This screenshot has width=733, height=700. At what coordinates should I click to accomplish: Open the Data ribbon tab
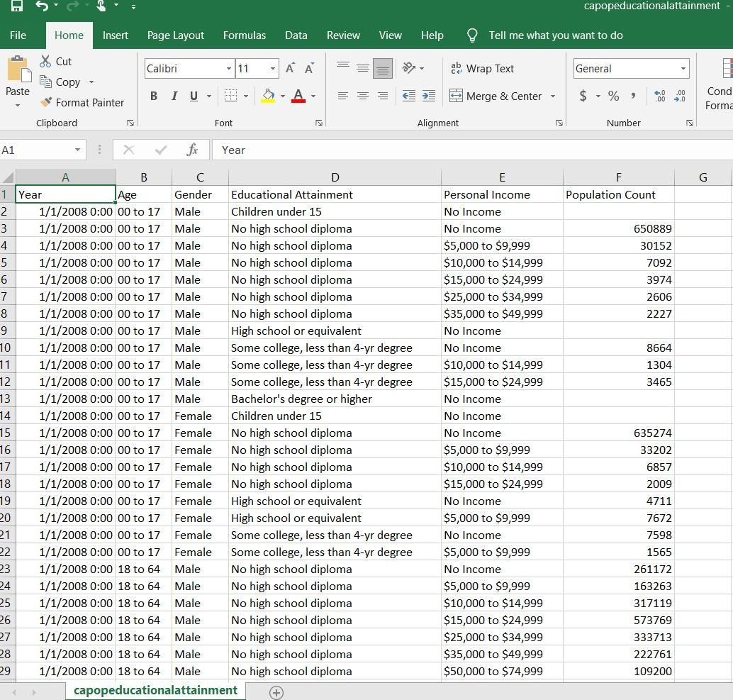(x=296, y=35)
